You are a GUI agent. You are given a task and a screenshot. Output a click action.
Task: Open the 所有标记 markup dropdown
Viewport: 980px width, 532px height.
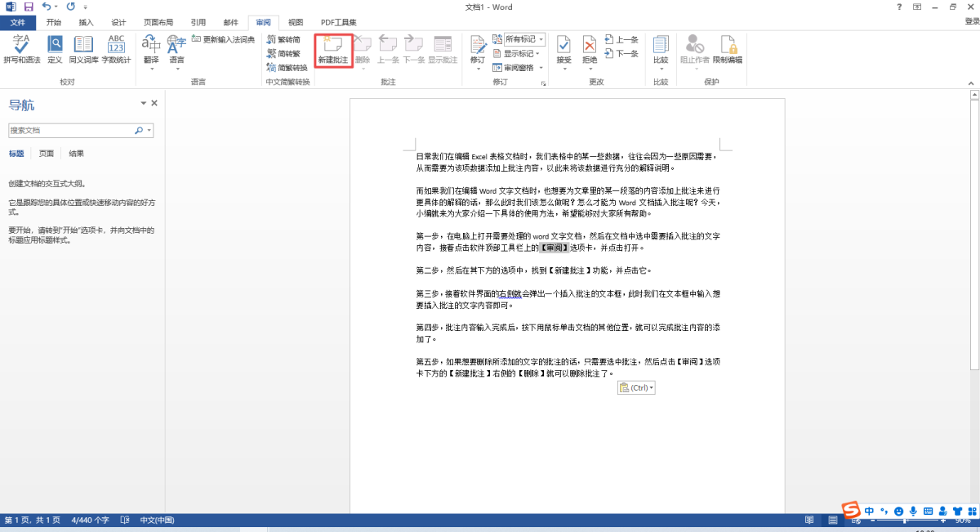523,39
